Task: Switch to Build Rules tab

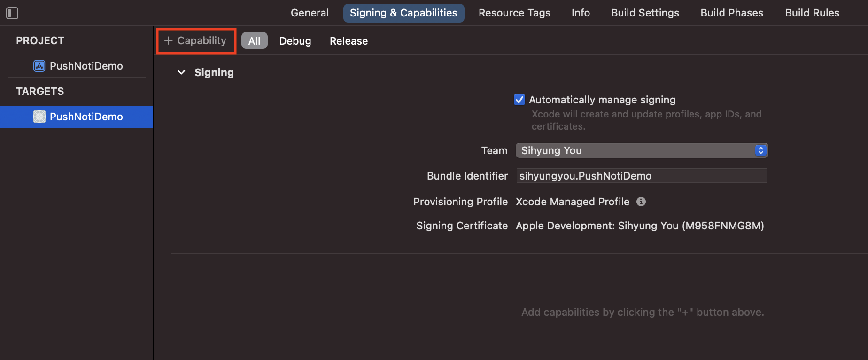Action: pos(812,13)
